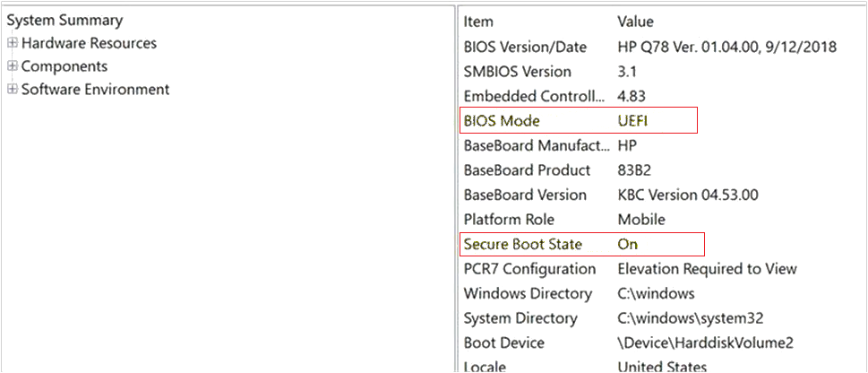
Task: Select the Secure Boot State row
Action: point(523,244)
